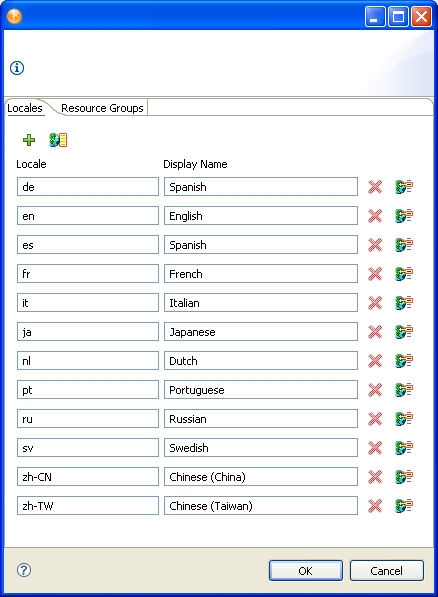The image size is (438, 597).
Task: Delete the zh-TW locale entry
Action: [x=375, y=506]
